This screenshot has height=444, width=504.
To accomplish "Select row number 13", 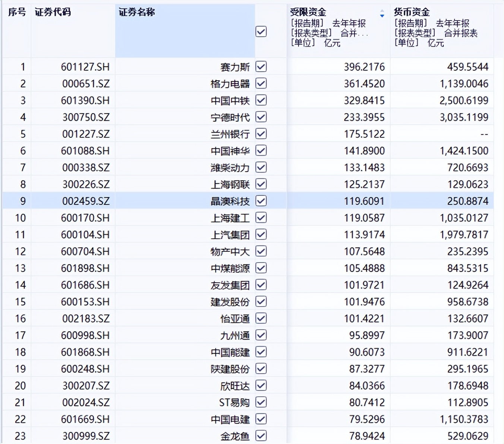I will point(20,268).
